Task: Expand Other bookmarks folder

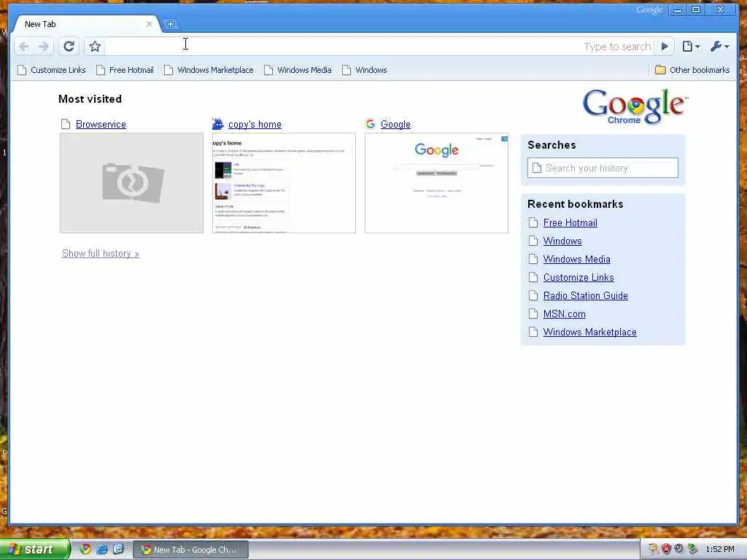Action: [692, 70]
